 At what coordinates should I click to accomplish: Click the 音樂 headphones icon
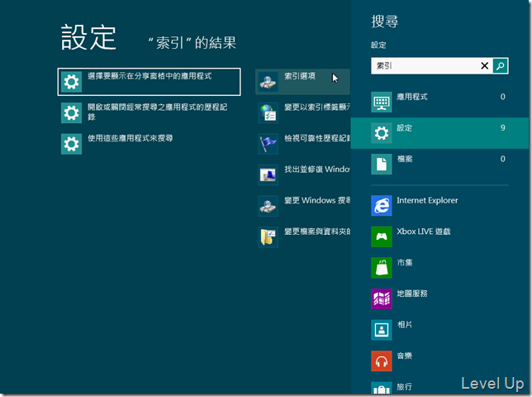click(382, 361)
